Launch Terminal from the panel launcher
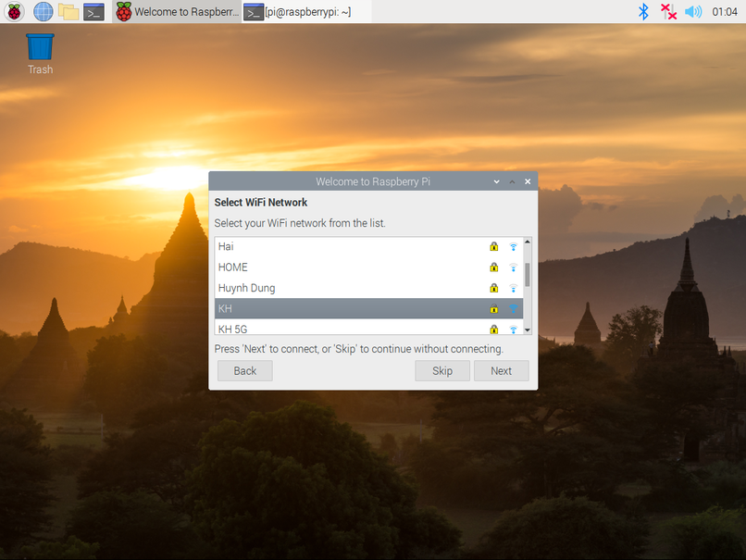This screenshot has width=746, height=560. tap(93, 11)
